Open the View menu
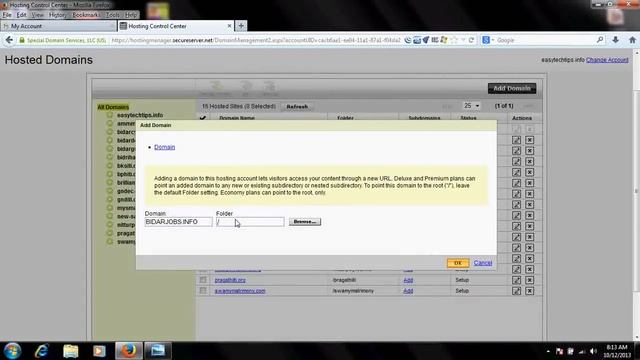Screen dimensions: 640x360 [37, 15]
